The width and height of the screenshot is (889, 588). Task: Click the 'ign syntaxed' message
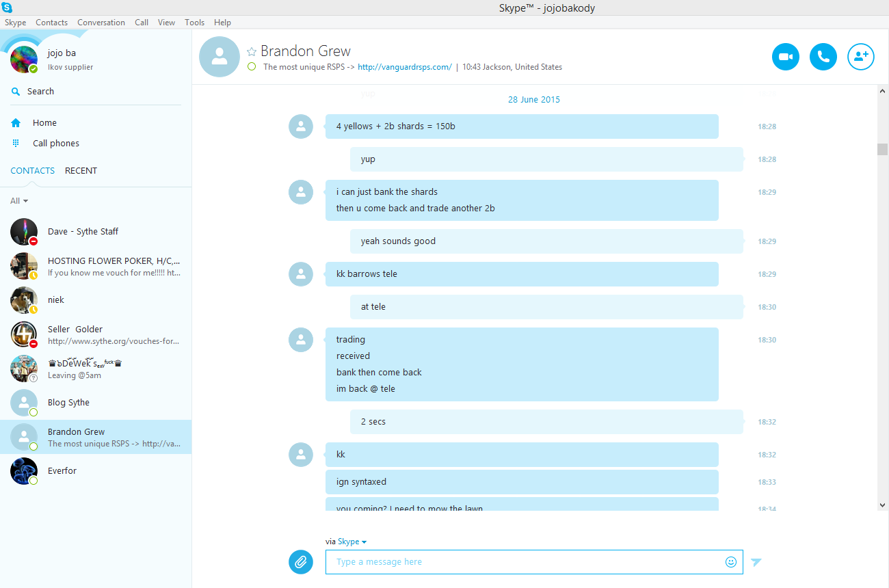click(522, 482)
